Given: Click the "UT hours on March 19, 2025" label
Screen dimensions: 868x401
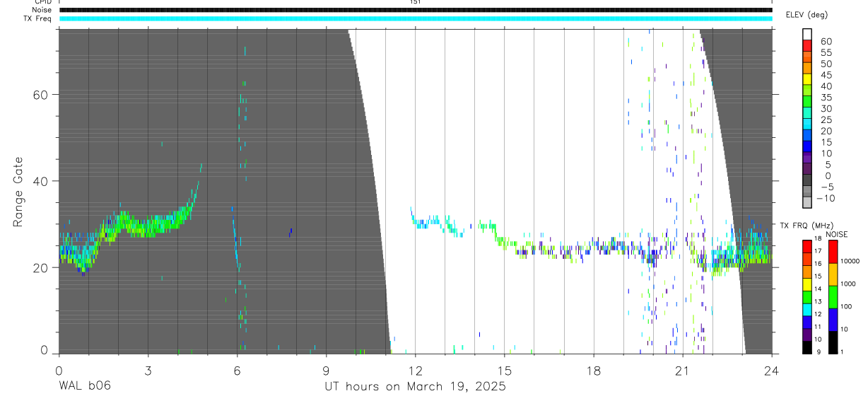Looking at the screenshot, I should tap(416, 387).
